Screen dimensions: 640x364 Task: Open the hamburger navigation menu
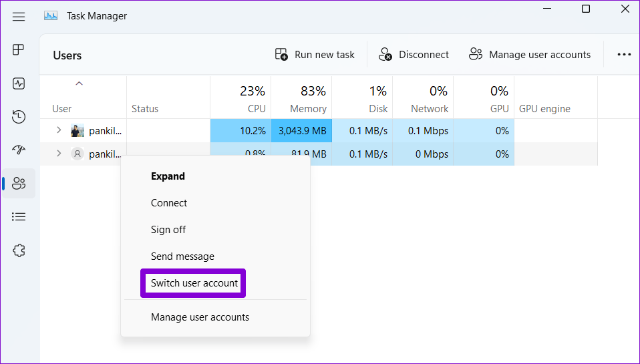[x=18, y=16]
